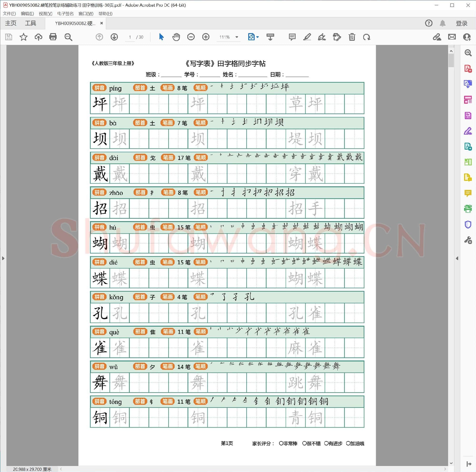The width and height of the screenshot is (476, 472).
Task: Click the 登录 sign-in button
Action: pyautogui.click(x=461, y=23)
